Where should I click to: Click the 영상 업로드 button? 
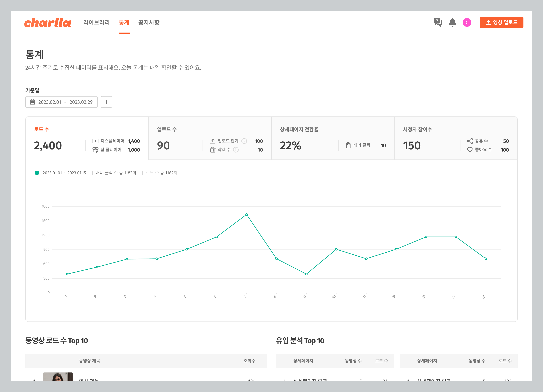point(501,22)
